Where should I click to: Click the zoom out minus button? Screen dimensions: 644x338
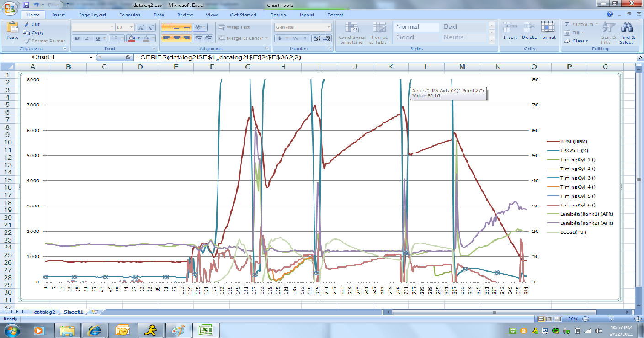coord(585,318)
